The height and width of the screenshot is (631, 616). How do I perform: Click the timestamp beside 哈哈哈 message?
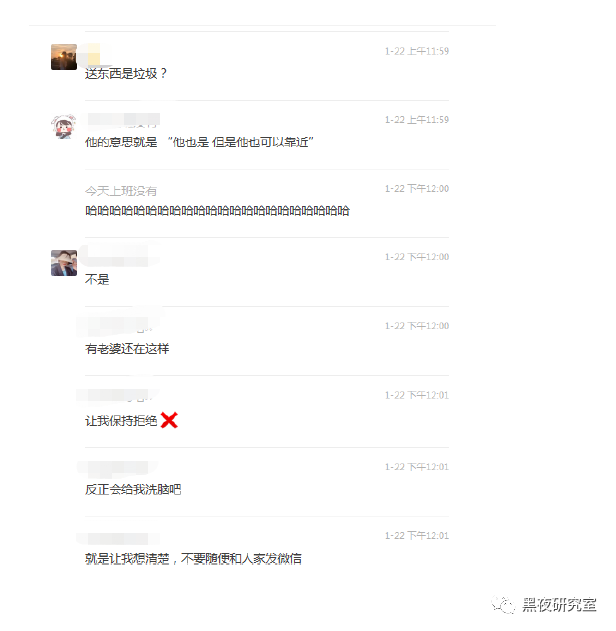click(417, 188)
